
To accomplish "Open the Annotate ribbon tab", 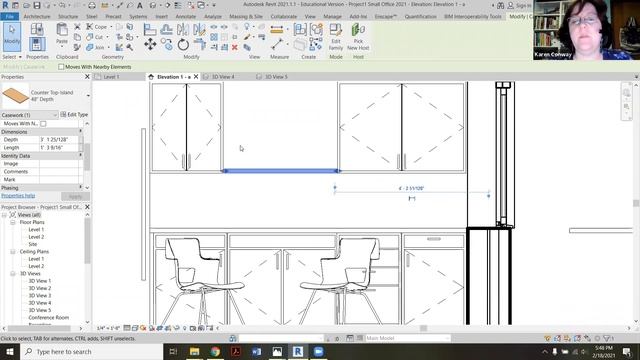I will click(x=186, y=17).
